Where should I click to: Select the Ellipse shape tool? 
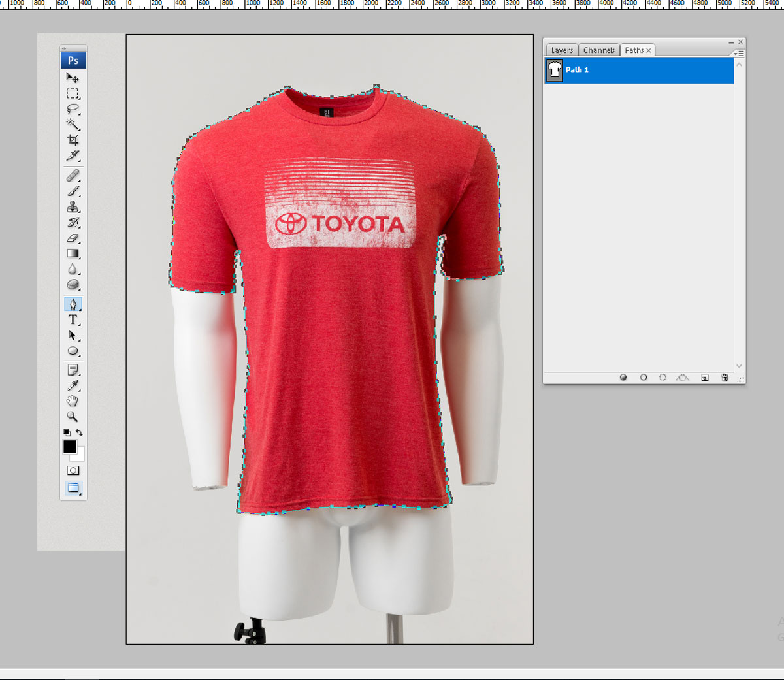point(73,351)
